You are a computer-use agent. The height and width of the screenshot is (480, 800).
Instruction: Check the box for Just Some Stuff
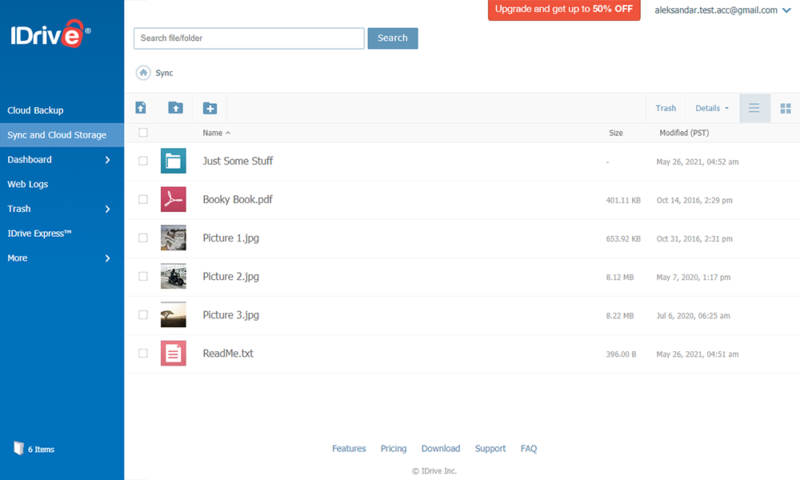click(143, 161)
